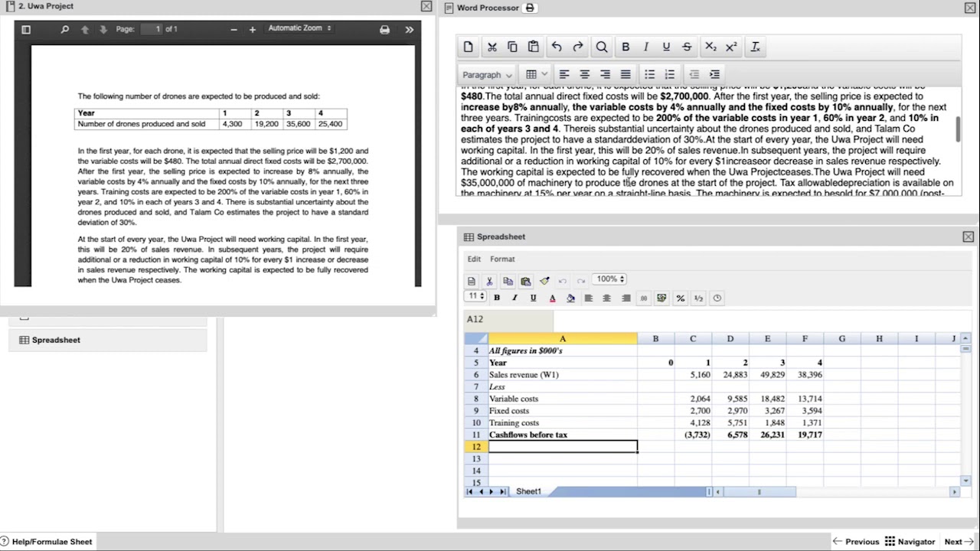Paste in Word Processor toolbar
Screen dimensions: 980x551
(534, 47)
